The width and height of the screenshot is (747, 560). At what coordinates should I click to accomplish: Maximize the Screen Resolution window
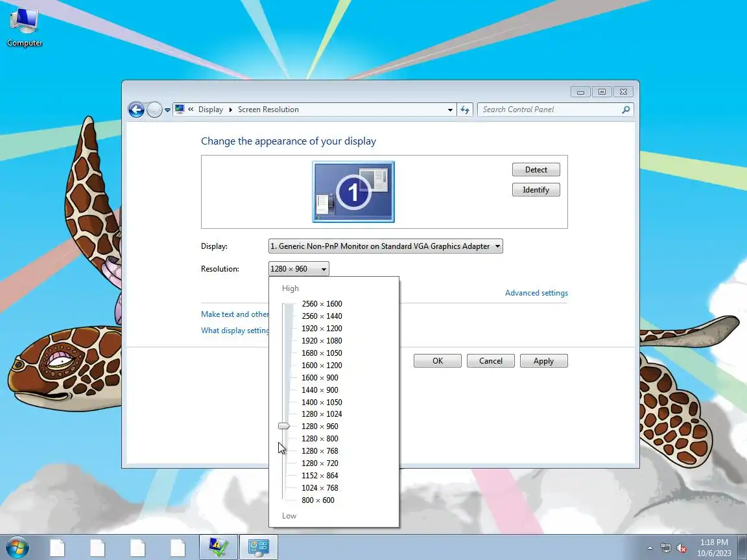point(602,92)
